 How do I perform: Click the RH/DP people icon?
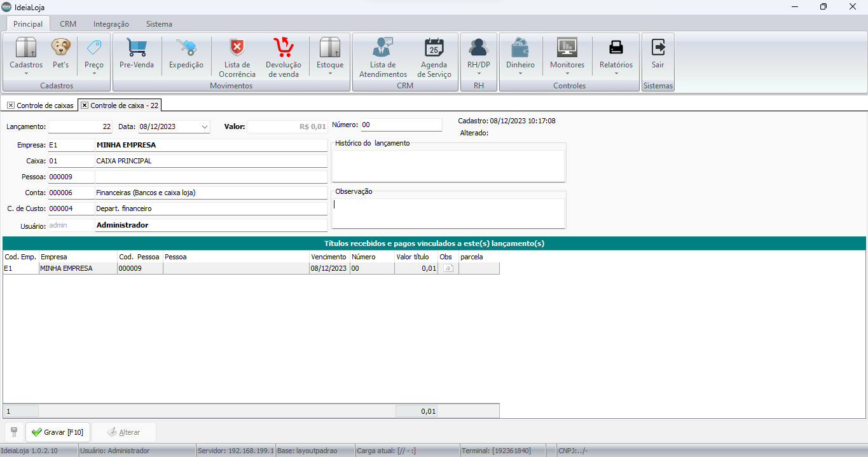(x=478, y=48)
